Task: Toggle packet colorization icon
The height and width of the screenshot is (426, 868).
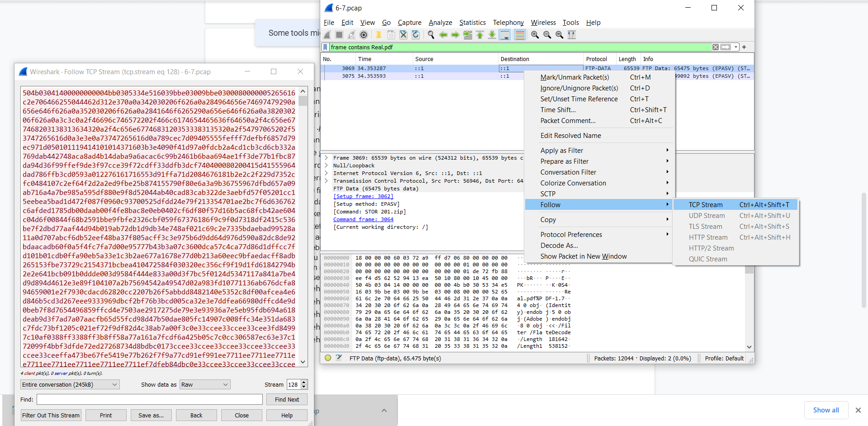Action: (x=520, y=35)
